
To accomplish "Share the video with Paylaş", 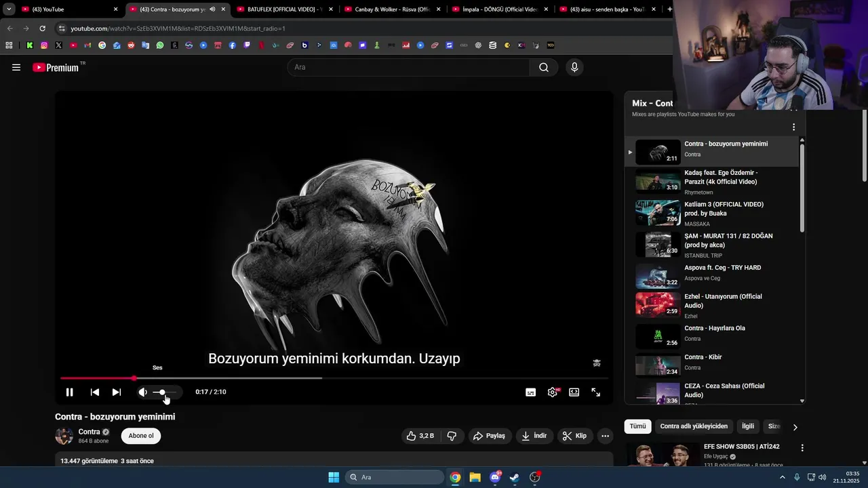I will [489, 436].
